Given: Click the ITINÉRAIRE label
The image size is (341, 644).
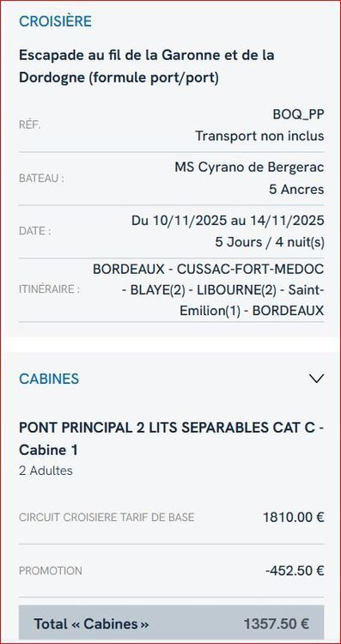Looking at the screenshot, I should [x=49, y=289].
